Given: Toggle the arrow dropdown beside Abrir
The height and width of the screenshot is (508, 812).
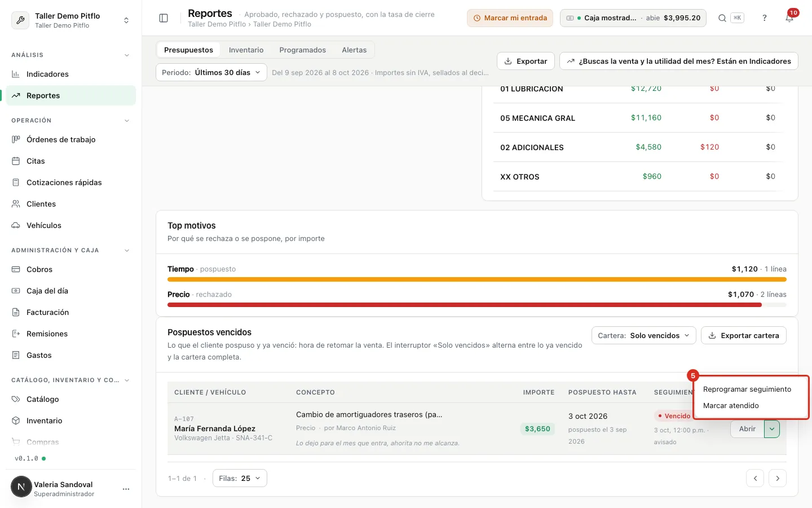Looking at the screenshot, I should click(x=772, y=429).
